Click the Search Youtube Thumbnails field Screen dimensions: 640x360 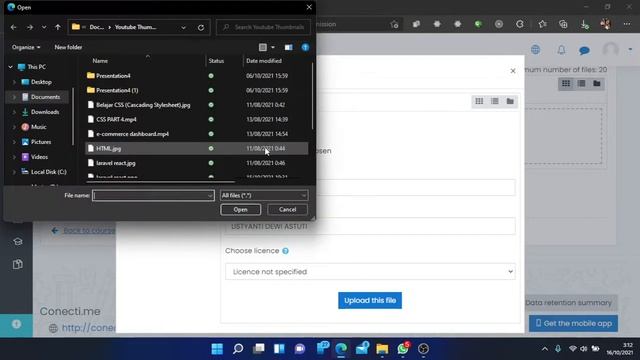pyautogui.click(x=263, y=27)
